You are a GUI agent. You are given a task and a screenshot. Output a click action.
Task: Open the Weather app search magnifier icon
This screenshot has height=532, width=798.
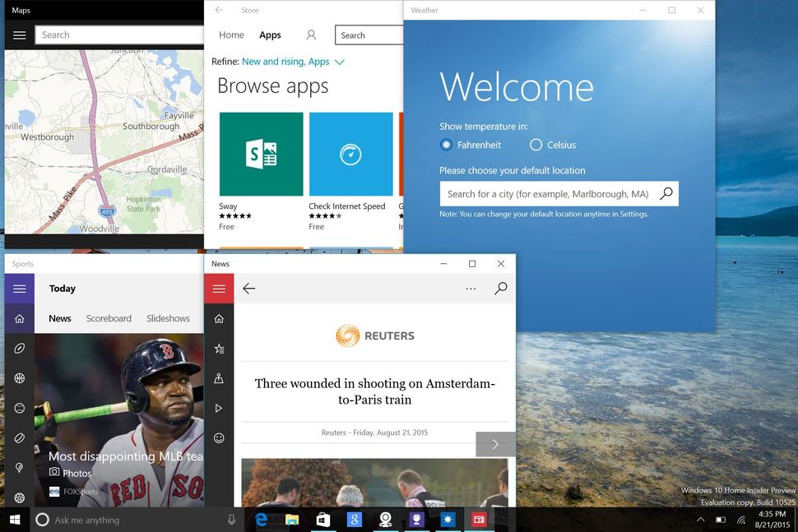[666, 193]
